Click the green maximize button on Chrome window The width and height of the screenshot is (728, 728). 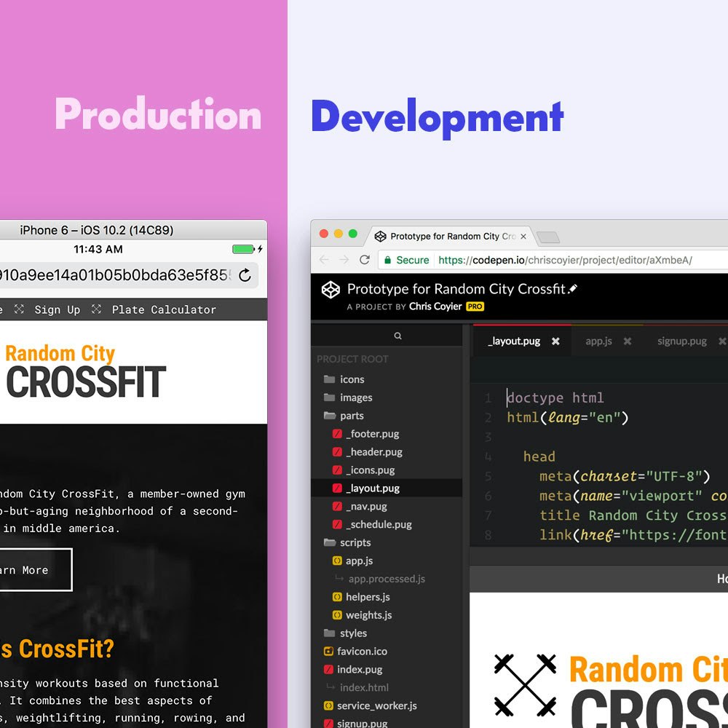coord(353,234)
